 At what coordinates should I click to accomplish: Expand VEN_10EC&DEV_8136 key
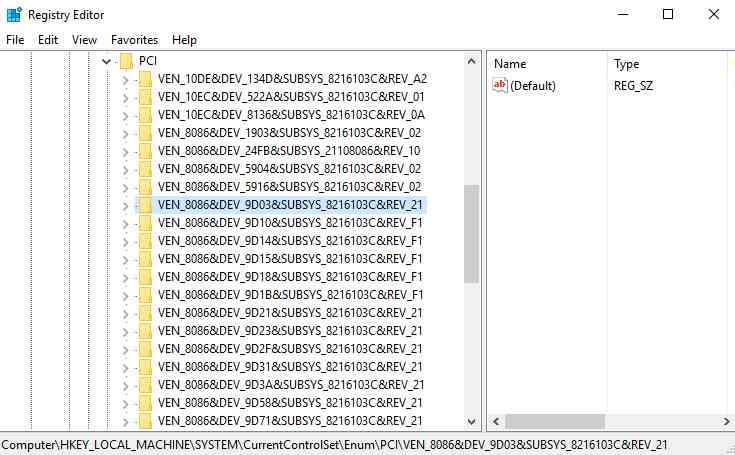pyautogui.click(x=125, y=116)
